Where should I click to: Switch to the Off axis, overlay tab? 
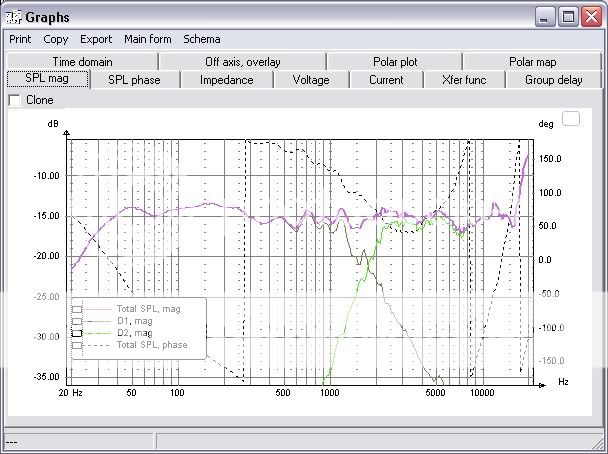pyautogui.click(x=242, y=62)
